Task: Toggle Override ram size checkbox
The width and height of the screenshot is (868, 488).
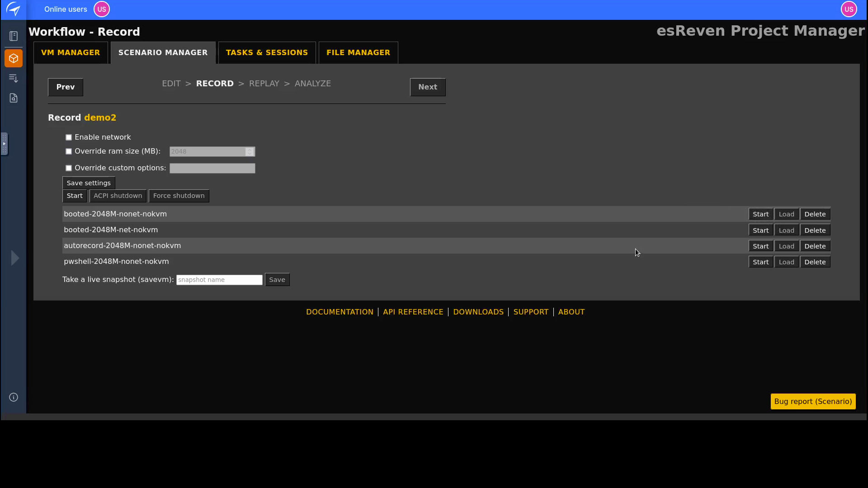Action: 69,151
